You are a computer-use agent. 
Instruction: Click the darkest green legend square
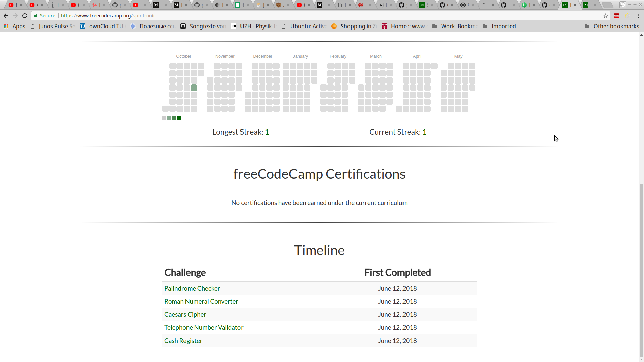click(179, 118)
